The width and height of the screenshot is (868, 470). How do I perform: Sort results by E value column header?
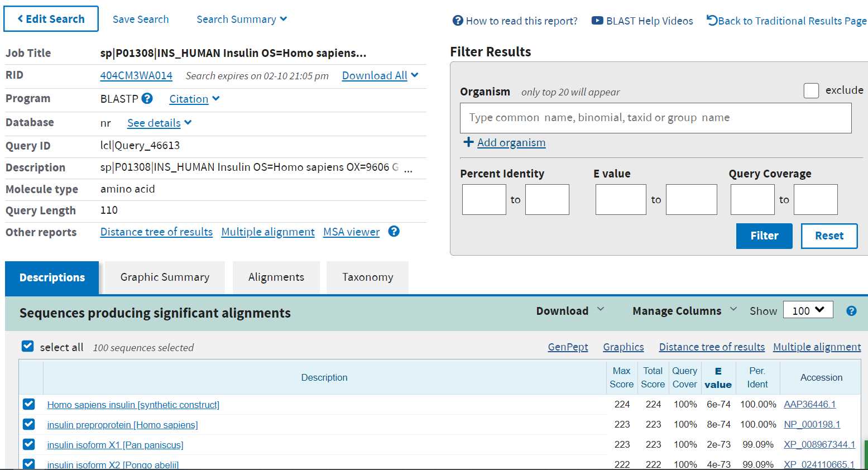[718, 378]
